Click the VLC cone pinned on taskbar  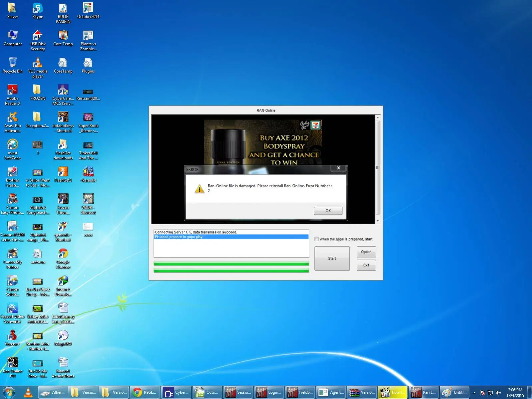pyautogui.click(x=29, y=392)
